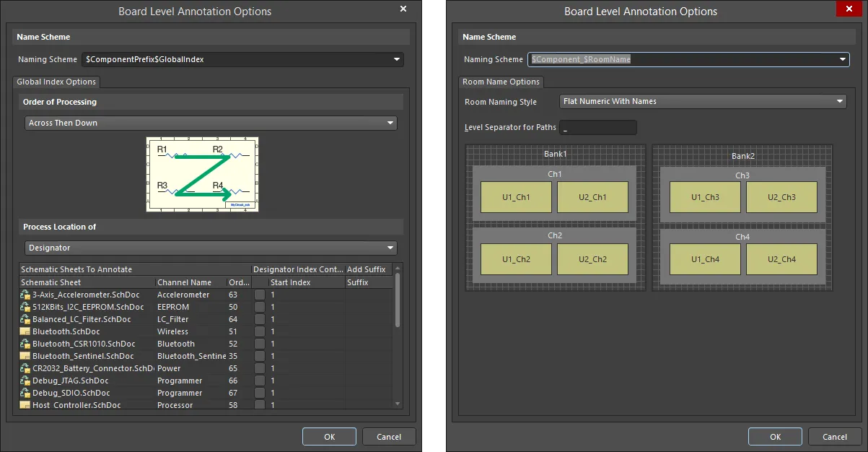Click the U2_Ch2 room box
Viewport: 868px width, 452px height.
[592, 259]
